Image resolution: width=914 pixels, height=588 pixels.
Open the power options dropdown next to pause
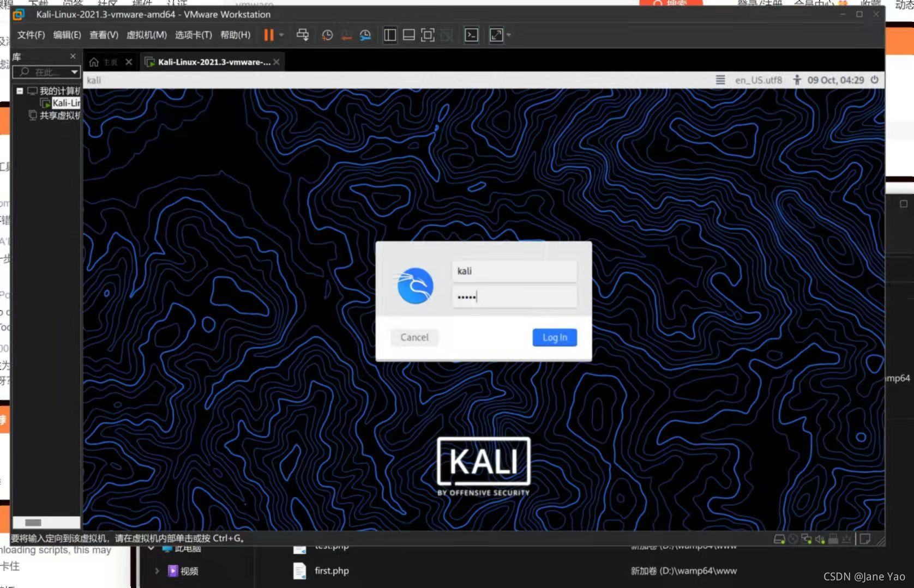click(281, 35)
